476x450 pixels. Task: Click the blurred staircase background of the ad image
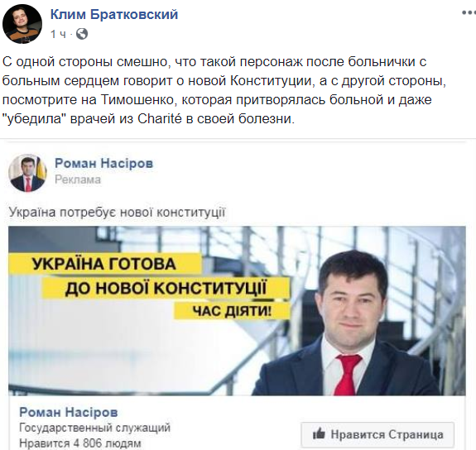tap(122, 355)
